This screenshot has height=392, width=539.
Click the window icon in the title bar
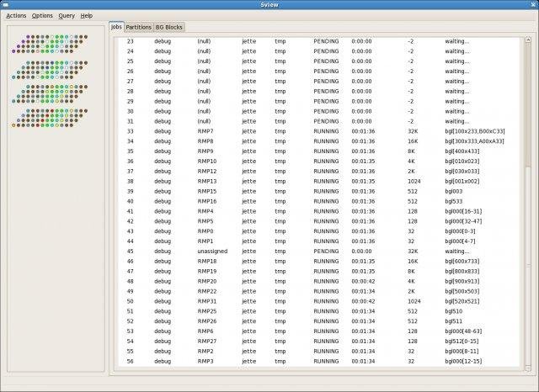6,4
